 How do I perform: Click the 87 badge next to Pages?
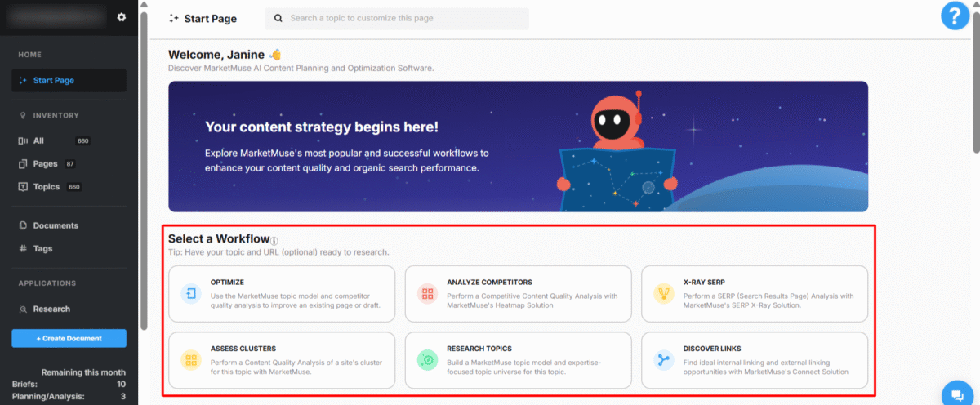70,164
